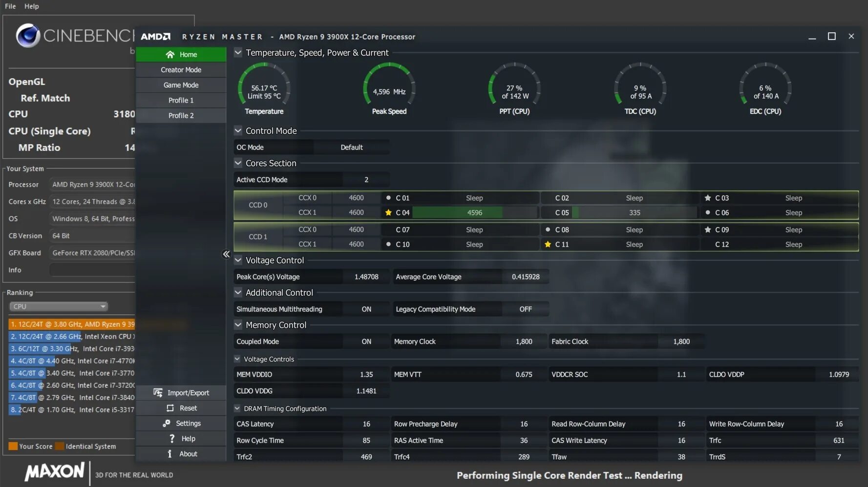Collapse the Control Mode section
The image size is (868, 487).
(x=238, y=130)
